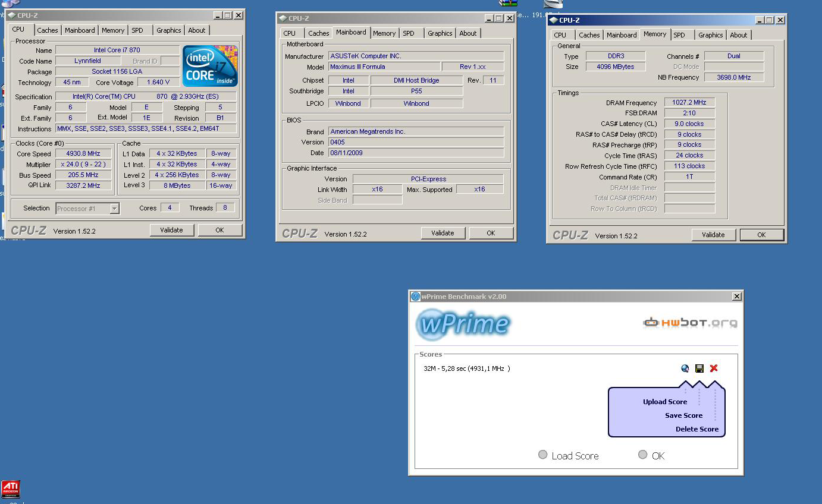Click the Intel Core i7 870 name field
Screen dimensions: 822x504
pyautogui.click(x=117, y=50)
